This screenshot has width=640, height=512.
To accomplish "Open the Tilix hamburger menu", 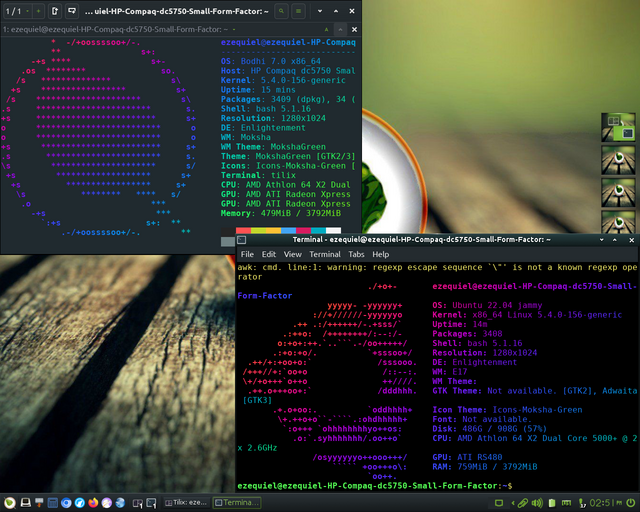I will tap(298, 11).
